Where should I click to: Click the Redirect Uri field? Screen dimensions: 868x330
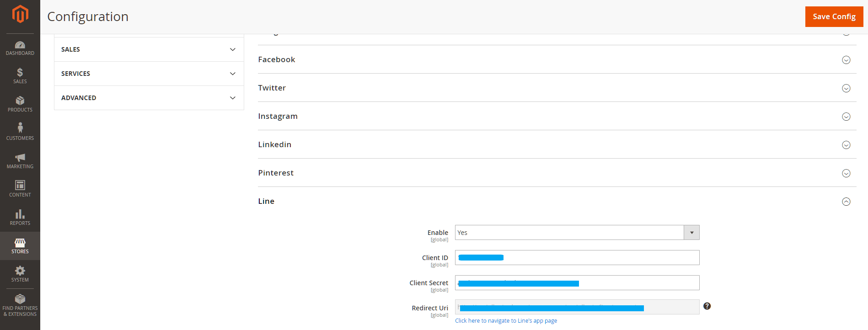coord(577,307)
